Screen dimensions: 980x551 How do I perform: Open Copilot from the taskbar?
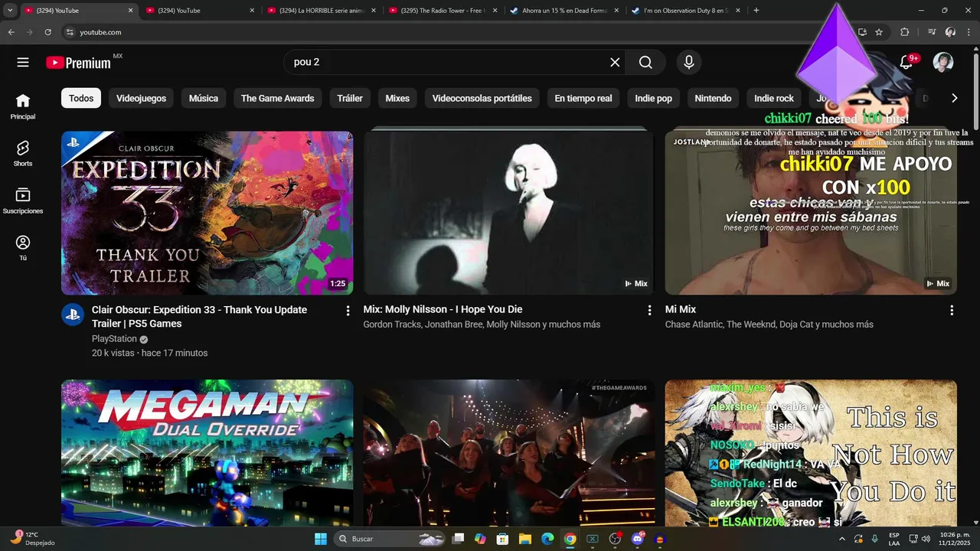pos(480,539)
